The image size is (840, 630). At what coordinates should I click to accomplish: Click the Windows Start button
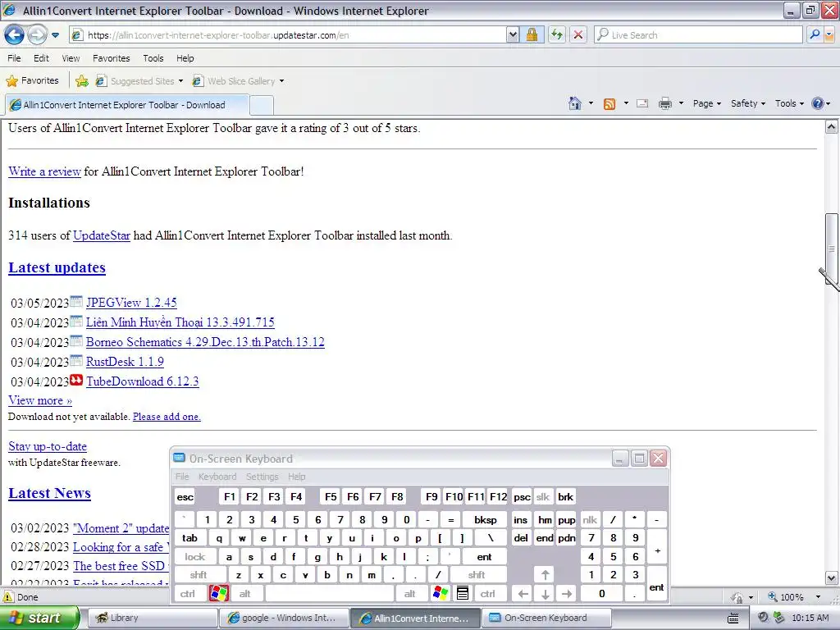coord(40,618)
